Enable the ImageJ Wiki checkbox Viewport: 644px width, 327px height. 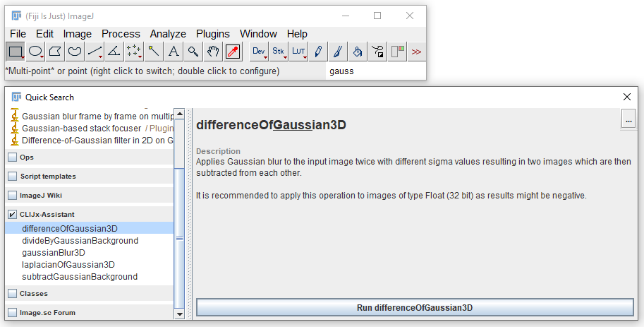[13, 196]
